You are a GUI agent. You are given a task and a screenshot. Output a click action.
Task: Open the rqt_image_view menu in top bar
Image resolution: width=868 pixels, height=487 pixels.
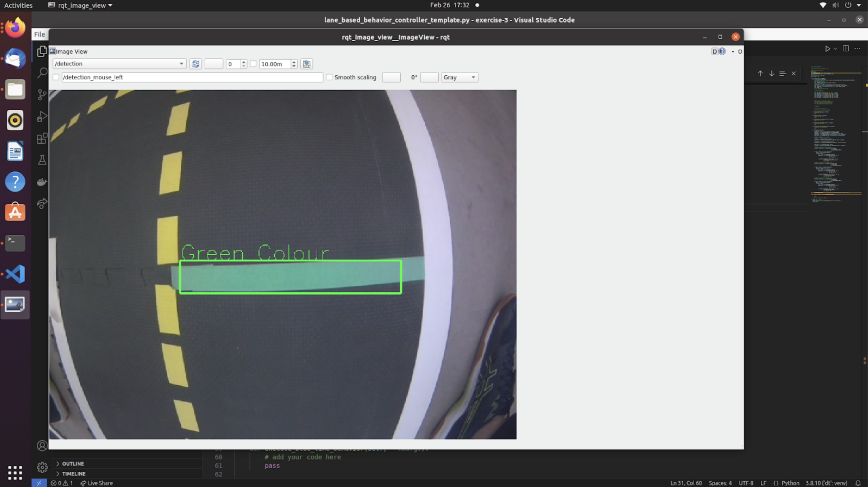pos(81,5)
